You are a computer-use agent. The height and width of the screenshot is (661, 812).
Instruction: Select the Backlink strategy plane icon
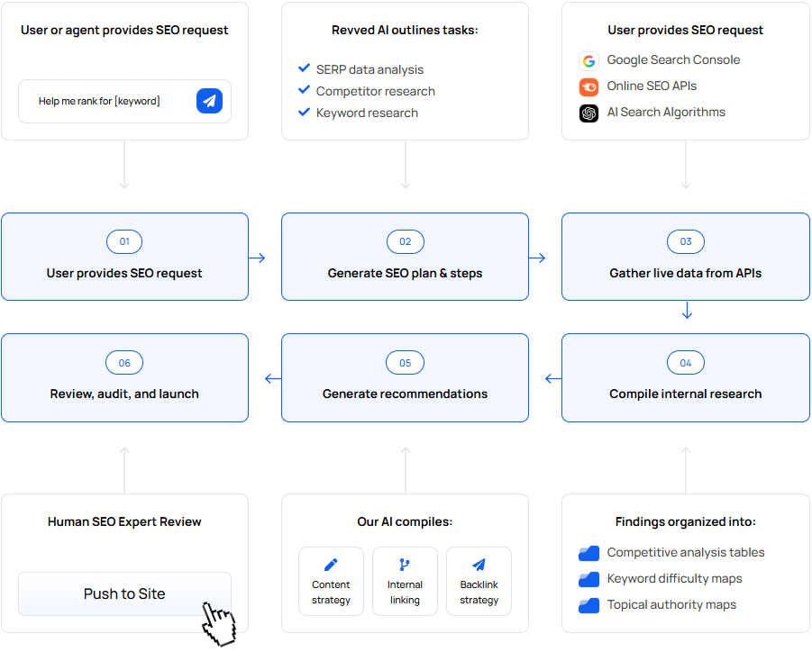[479, 565]
